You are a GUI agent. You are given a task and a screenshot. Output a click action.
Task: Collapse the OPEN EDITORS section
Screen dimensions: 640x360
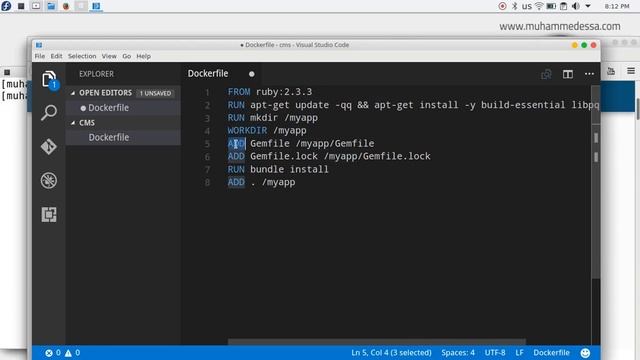[73, 93]
